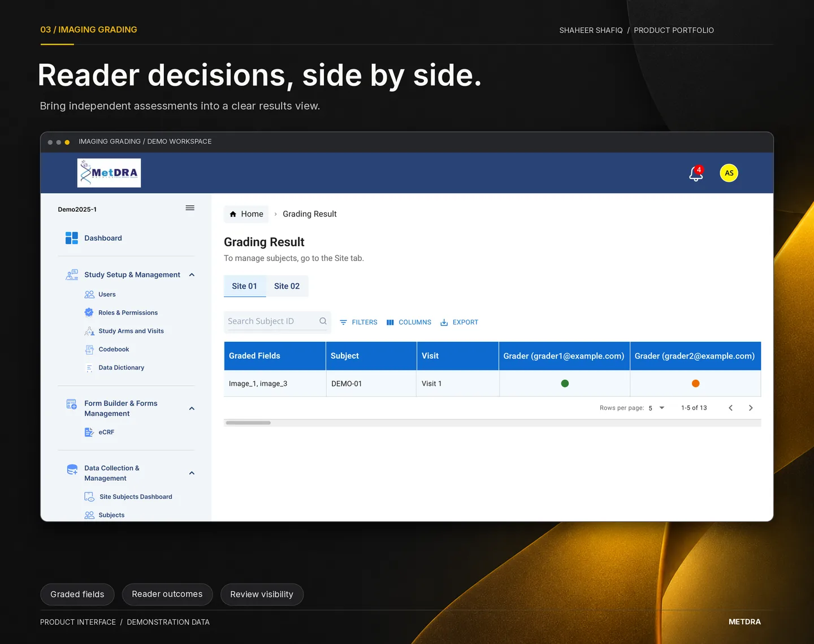Viewport: 814px width, 644px height.
Task: Open rows per page dropdown
Action: click(657, 408)
